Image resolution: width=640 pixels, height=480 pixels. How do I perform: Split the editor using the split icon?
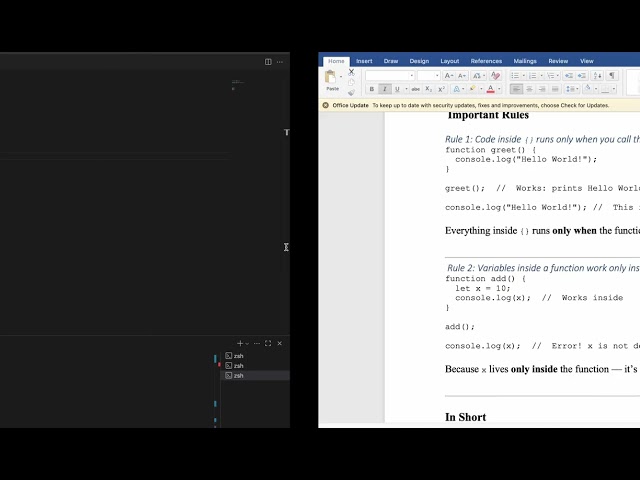[268, 62]
